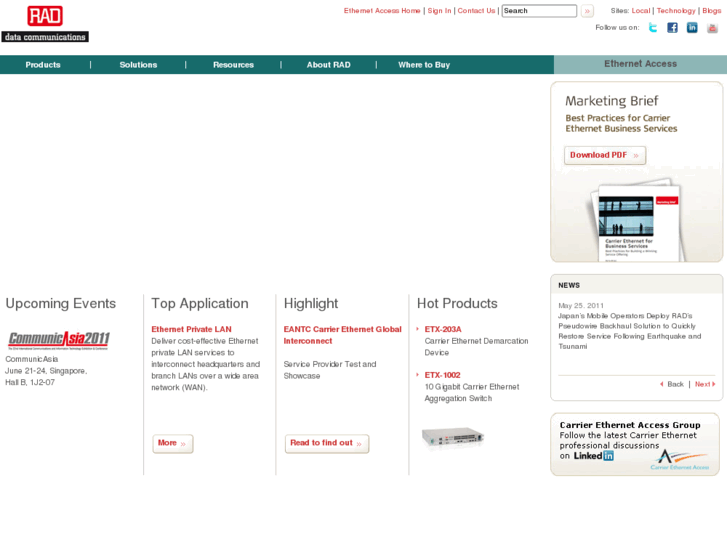This screenshot has width=727, height=545.
Task: Click the May 25, 2011 news date
Action: coord(581,306)
